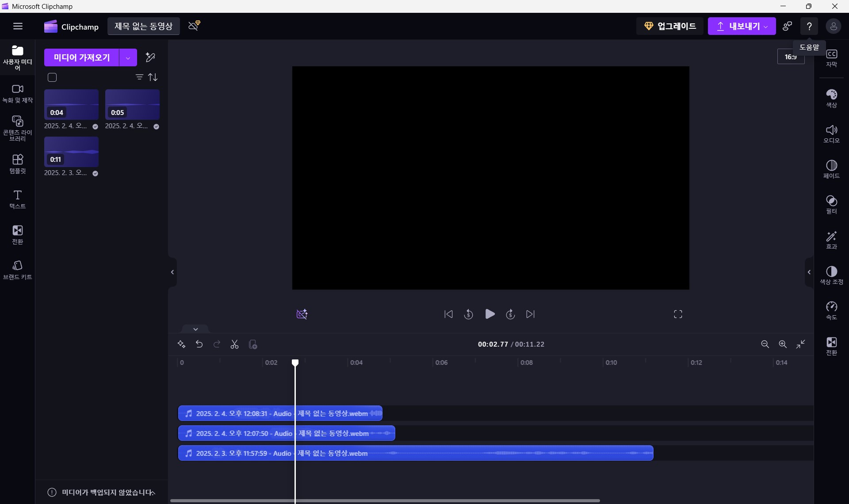
Task: Open the 텍스트 text tab
Action: 17,199
